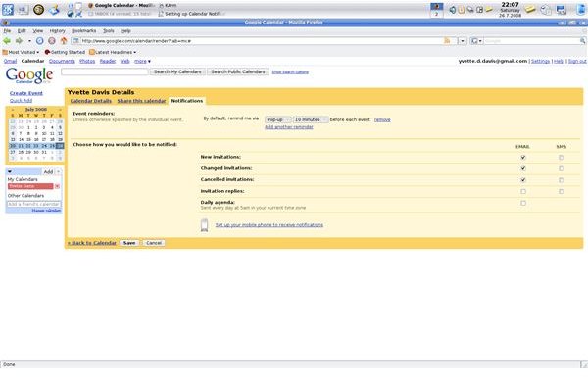
Task: Expand the Latest Headlines bookmark dropdown
Action: [x=113, y=52]
